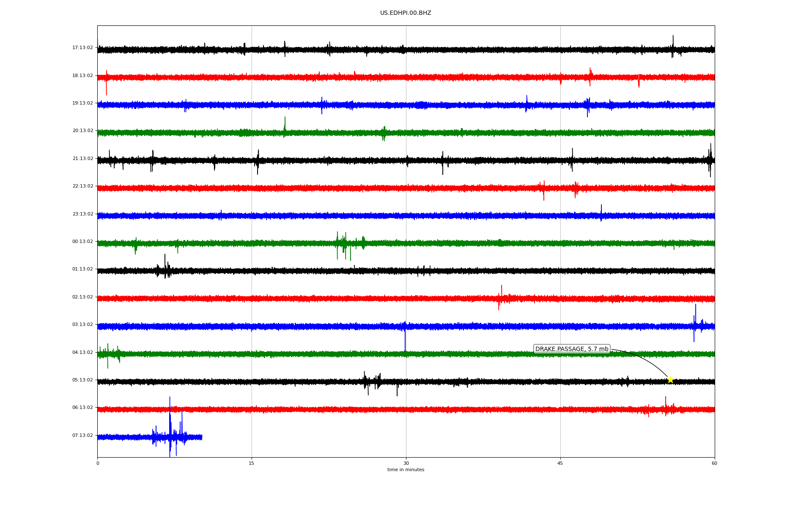
Task: Select the 07:13:02 time label
Action: (x=82, y=436)
